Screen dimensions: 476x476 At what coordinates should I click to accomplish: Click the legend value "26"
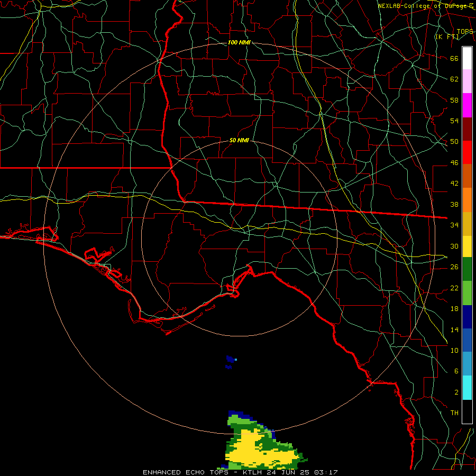tap(454, 267)
